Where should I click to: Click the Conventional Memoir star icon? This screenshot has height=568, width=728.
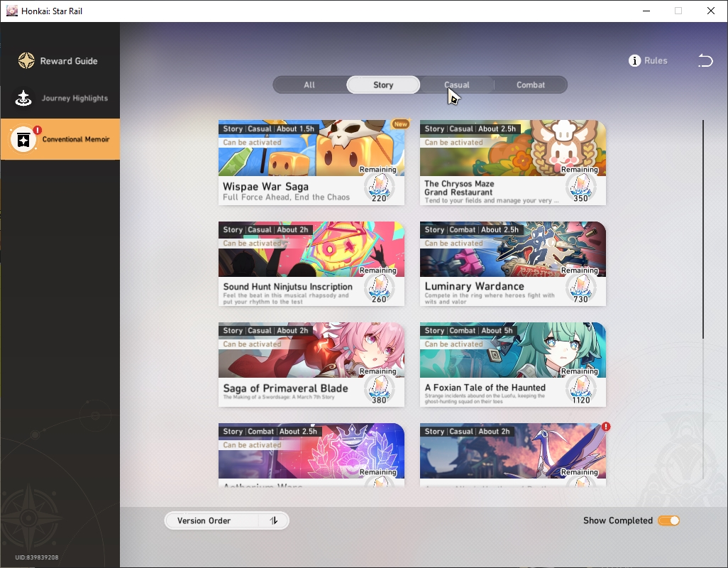[23, 139]
